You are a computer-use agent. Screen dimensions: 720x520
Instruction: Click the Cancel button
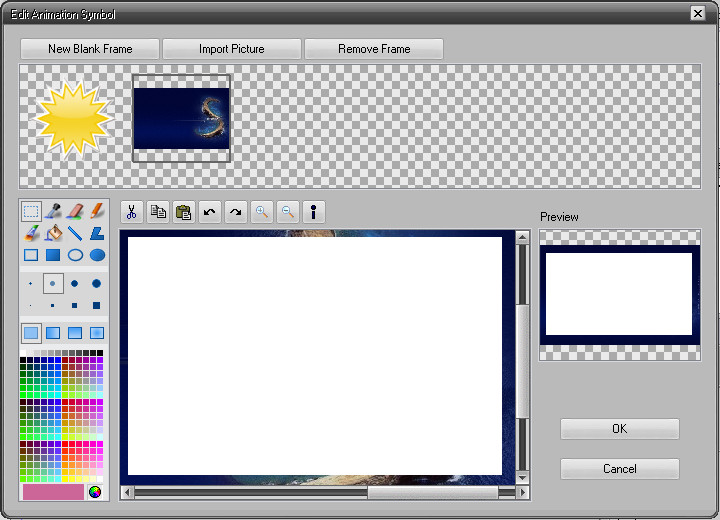[x=619, y=469]
